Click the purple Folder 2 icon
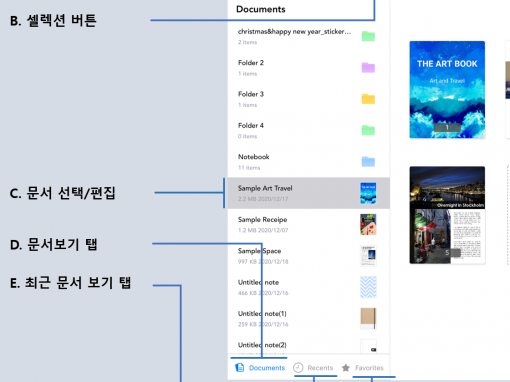The width and height of the screenshot is (510, 382). (368, 67)
